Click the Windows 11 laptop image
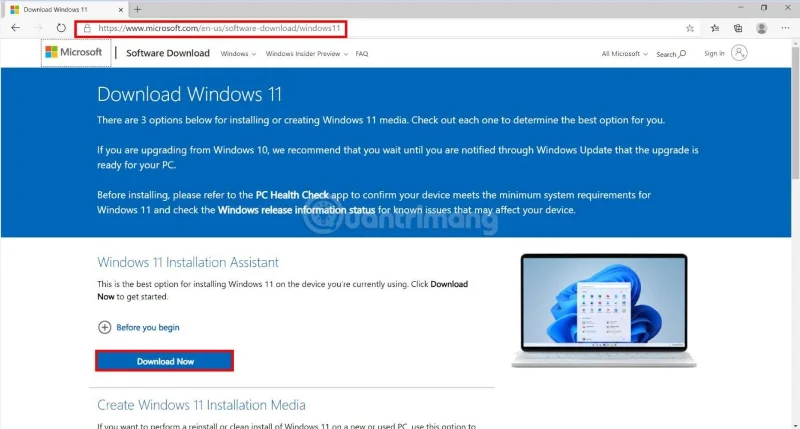The image size is (800, 429). (604, 310)
